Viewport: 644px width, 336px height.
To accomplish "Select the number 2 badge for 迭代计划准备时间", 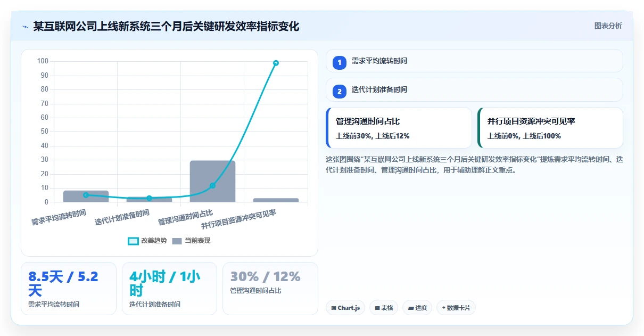I will (340, 92).
